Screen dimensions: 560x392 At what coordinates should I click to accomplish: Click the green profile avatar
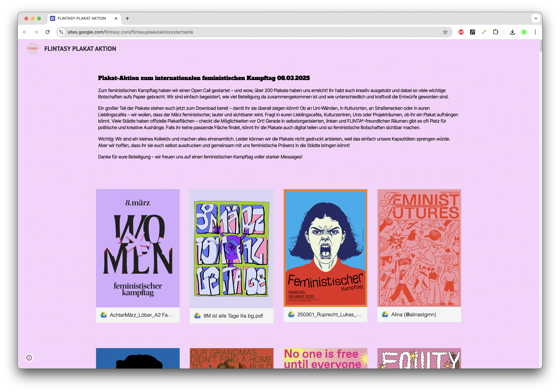coord(524,32)
